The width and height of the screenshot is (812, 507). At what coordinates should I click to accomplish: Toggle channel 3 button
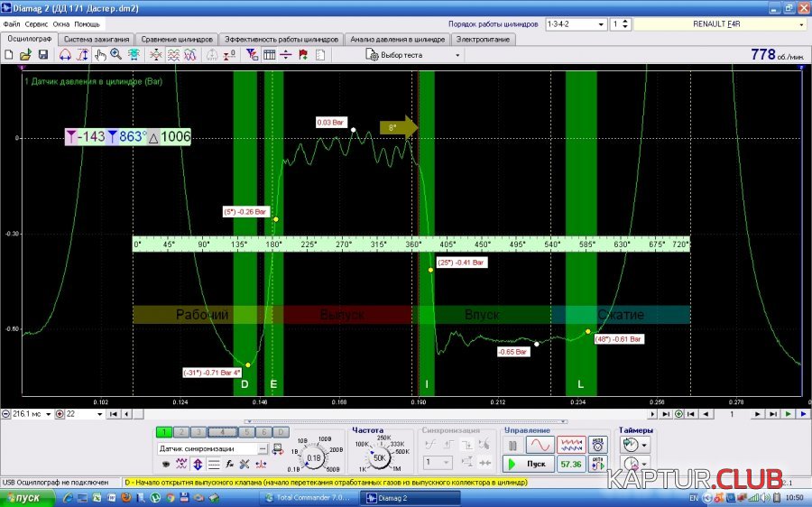pyautogui.click(x=198, y=432)
